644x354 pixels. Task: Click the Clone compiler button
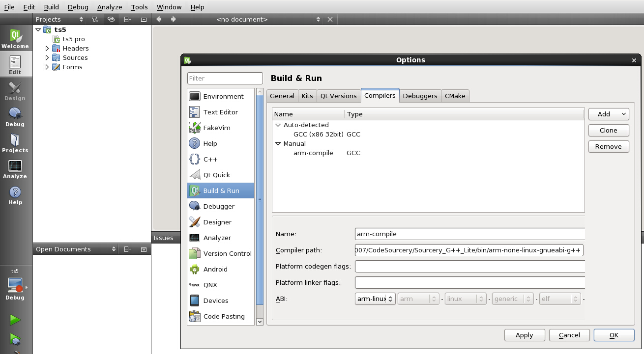(x=609, y=130)
